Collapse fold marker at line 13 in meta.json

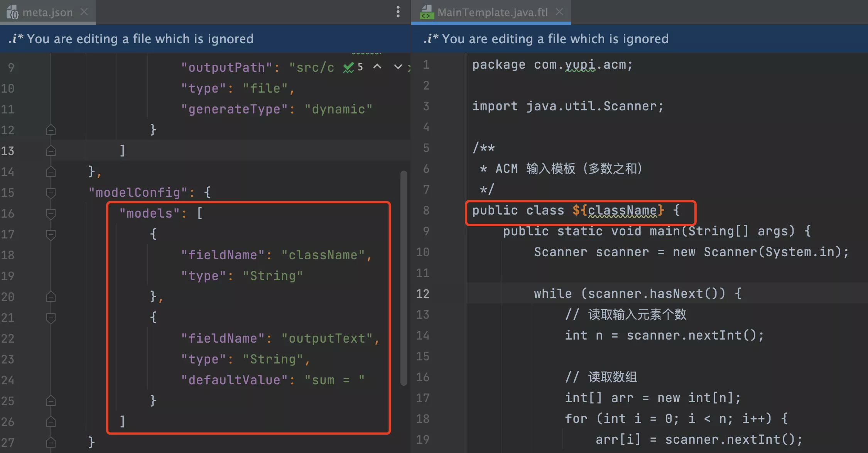coord(51,151)
